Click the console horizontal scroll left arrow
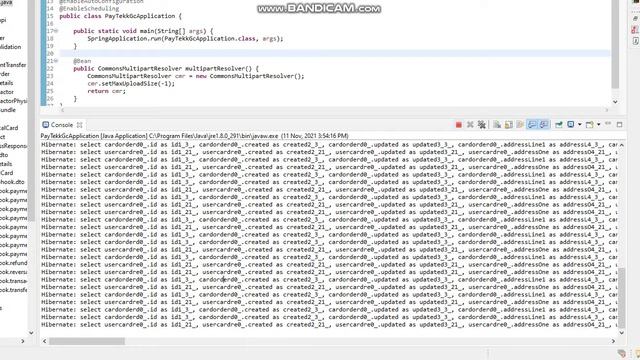This screenshot has height=360, width=640. [x=44, y=341]
